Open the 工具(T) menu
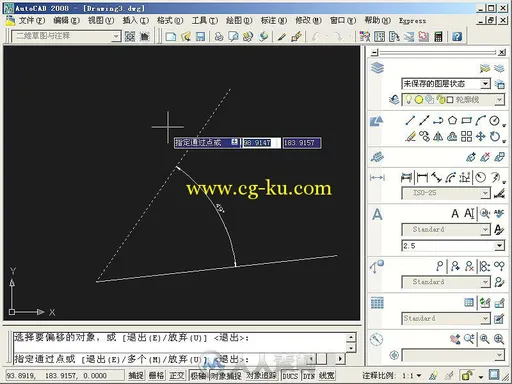This screenshot has height=384, width=512. (205, 21)
